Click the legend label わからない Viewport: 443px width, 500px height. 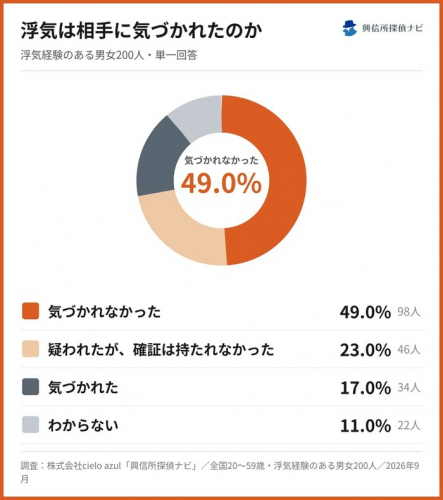[x=83, y=425]
